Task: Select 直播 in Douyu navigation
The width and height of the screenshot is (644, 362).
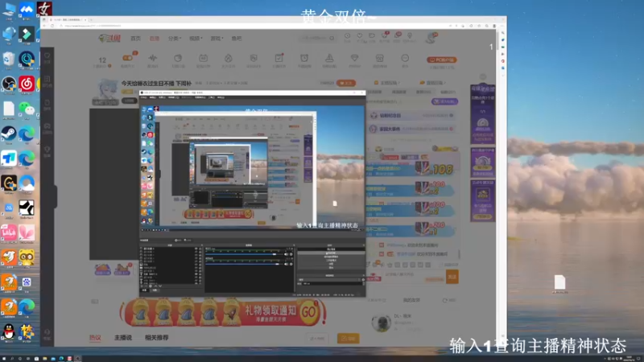Action: tap(155, 39)
